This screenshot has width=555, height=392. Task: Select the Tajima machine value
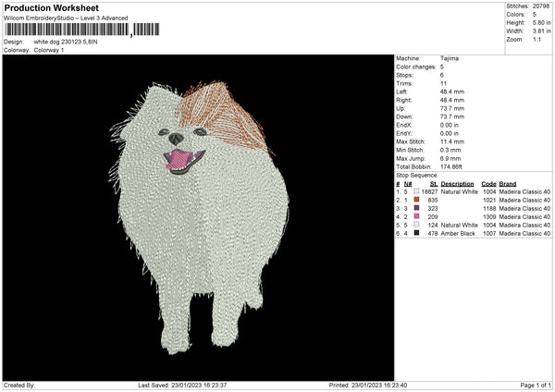coord(450,58)
